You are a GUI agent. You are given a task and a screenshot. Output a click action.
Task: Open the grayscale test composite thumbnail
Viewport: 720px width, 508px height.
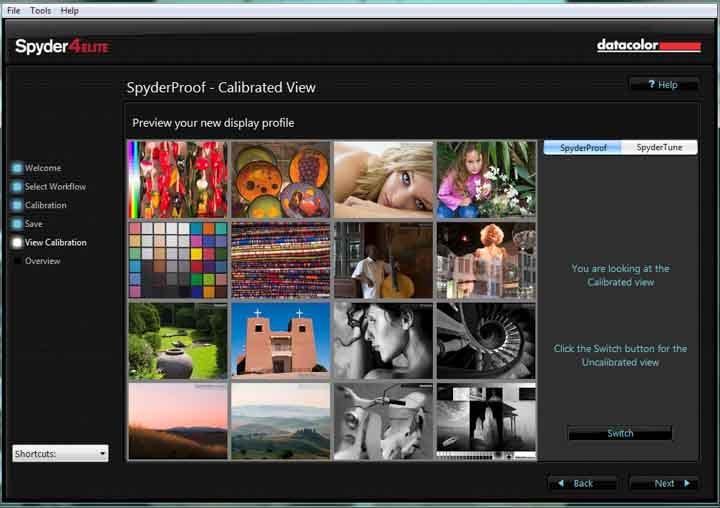click(x=486, y=422)
